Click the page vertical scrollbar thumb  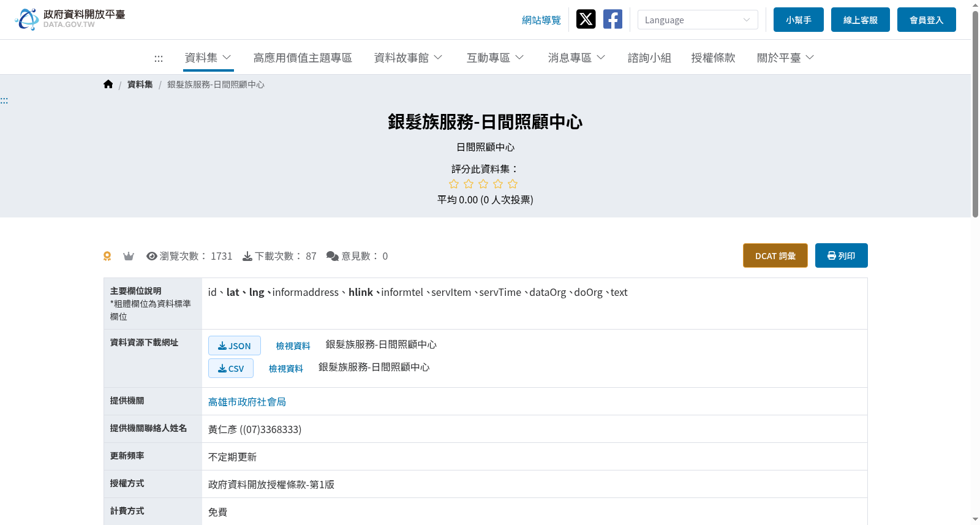coord(975,113)
